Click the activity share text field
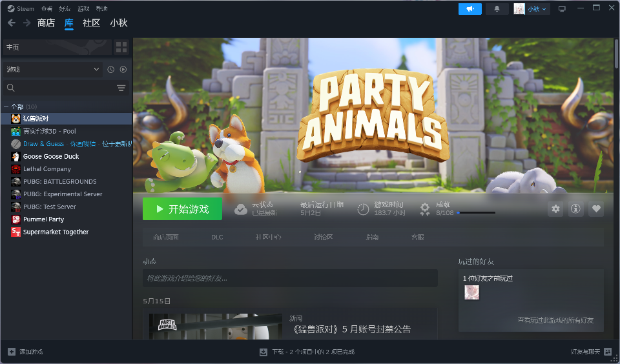Screen dimensions: 620x364 pyautogui.click(x=290, y=278)
